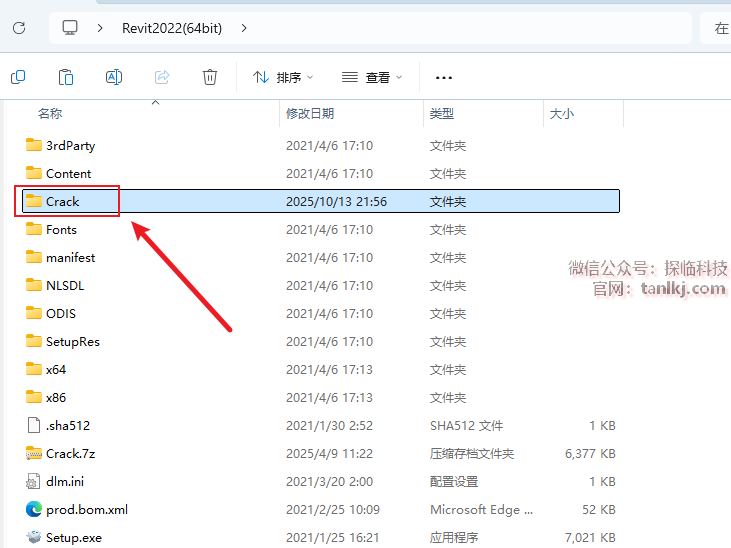Click the Refresh icon beside the address bar
The image size is (731, 548).
coord(19,28)
